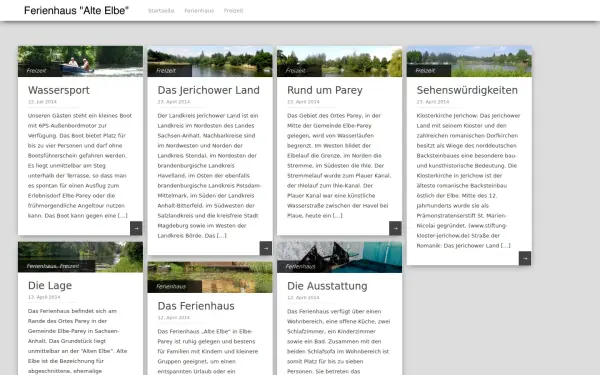Click the boat photo on Wassersport card
This screenshot has width=600, height=375.
pos(80,61)
